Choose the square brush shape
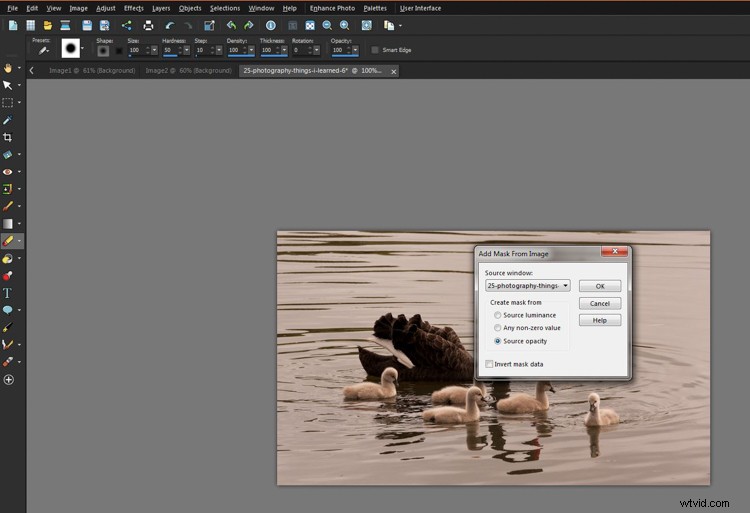 [119, 51]
